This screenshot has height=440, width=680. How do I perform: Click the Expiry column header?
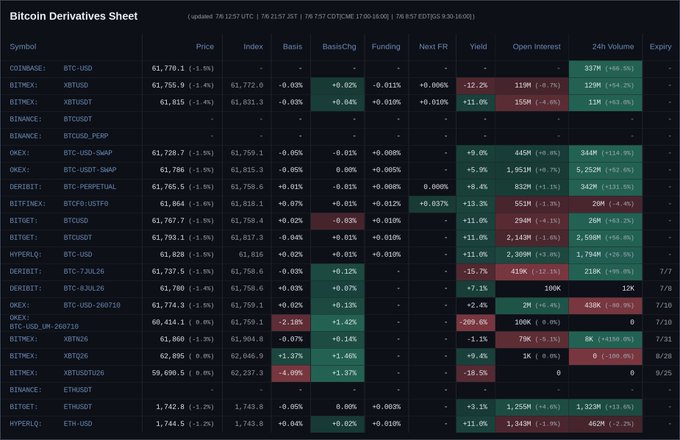(x=660, y=46)
